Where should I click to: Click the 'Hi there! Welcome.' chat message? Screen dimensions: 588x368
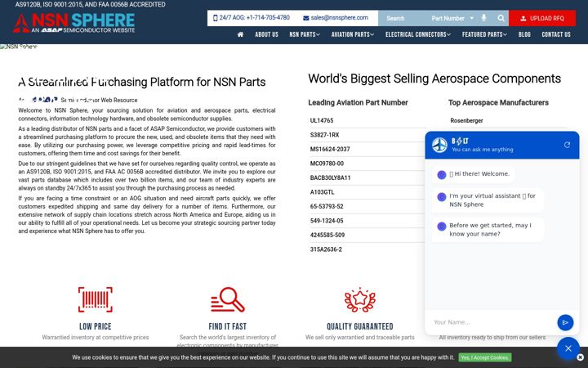point(474,174)
